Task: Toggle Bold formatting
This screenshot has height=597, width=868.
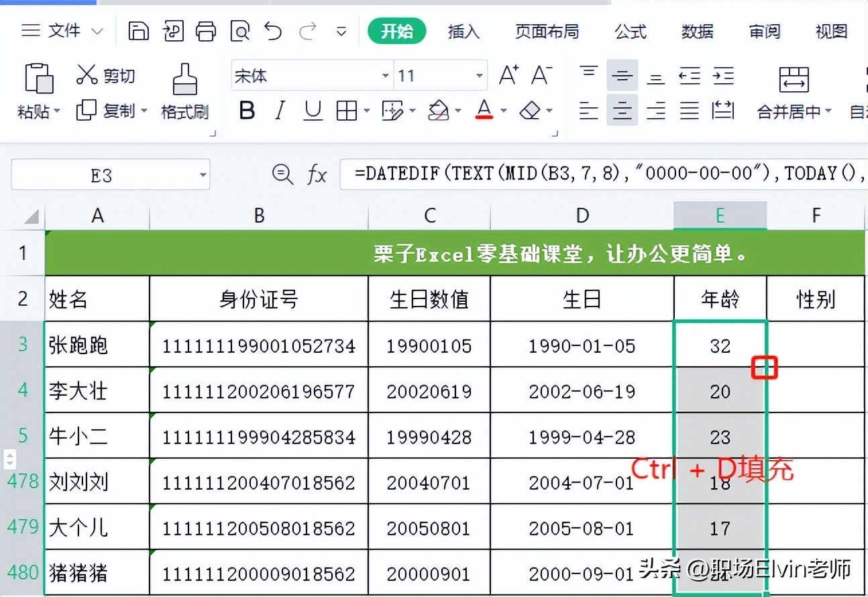Action: click(247, 111)
